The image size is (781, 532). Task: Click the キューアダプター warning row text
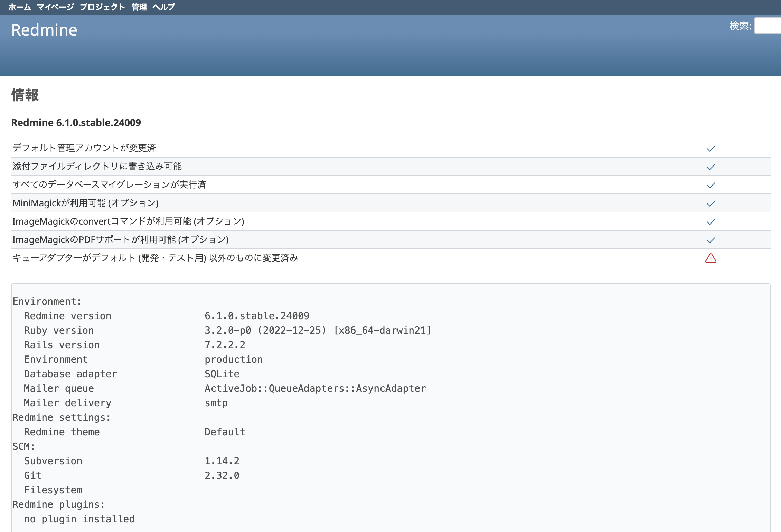coord(155,258)
